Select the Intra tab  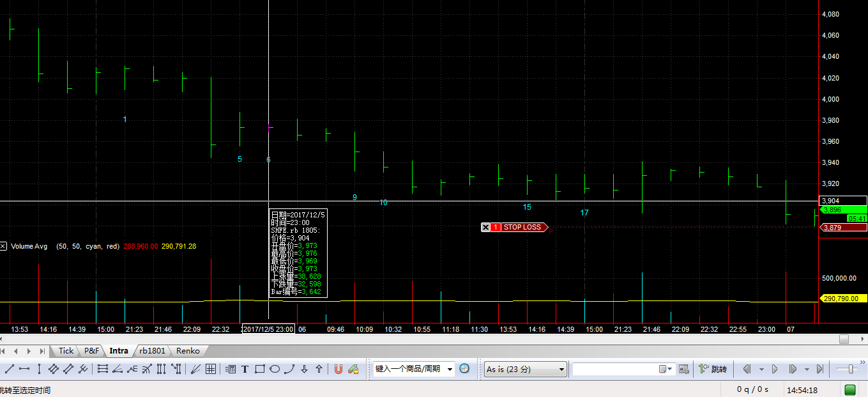click(x=119, y=350)
